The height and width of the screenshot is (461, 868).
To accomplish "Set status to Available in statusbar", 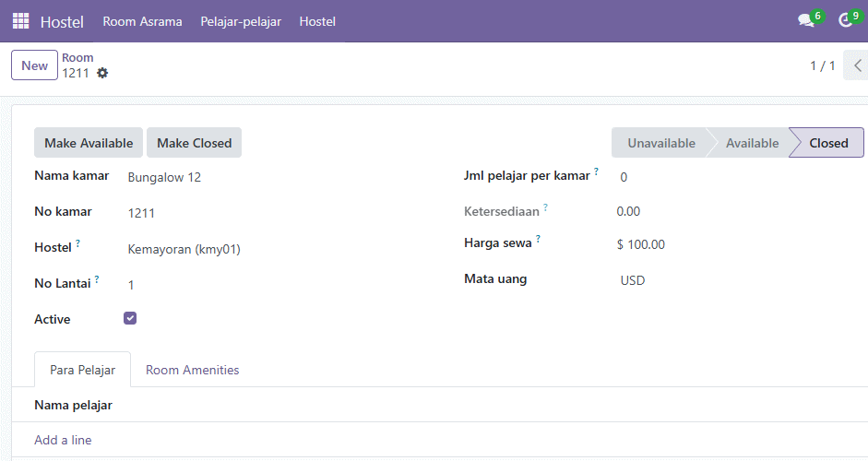I will [752, 143].
